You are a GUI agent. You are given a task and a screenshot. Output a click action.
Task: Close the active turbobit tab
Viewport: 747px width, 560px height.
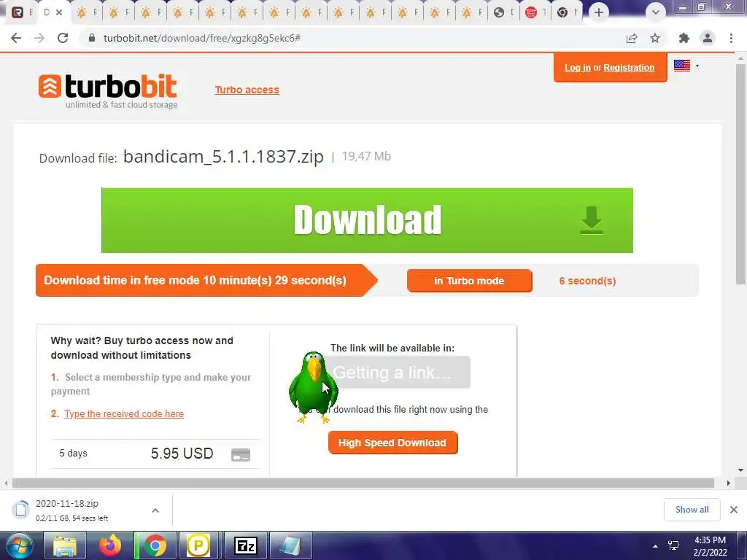59,12
